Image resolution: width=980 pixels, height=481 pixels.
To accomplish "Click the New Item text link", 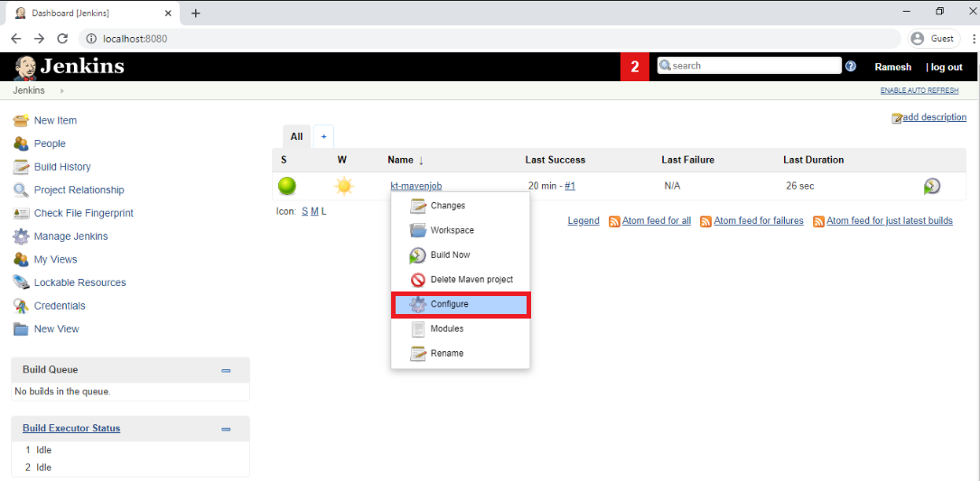I will (56, 121).
